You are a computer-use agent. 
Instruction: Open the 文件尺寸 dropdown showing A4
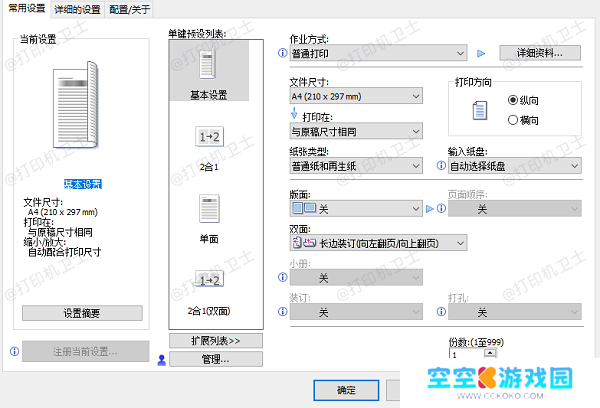[x=356, y=96]
